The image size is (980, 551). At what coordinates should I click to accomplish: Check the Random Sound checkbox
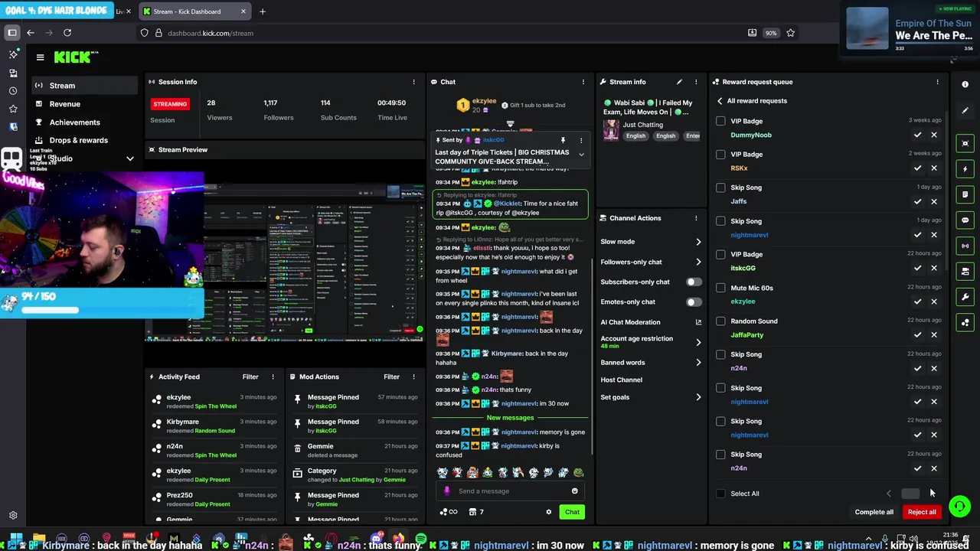click(x=720, y=321)
